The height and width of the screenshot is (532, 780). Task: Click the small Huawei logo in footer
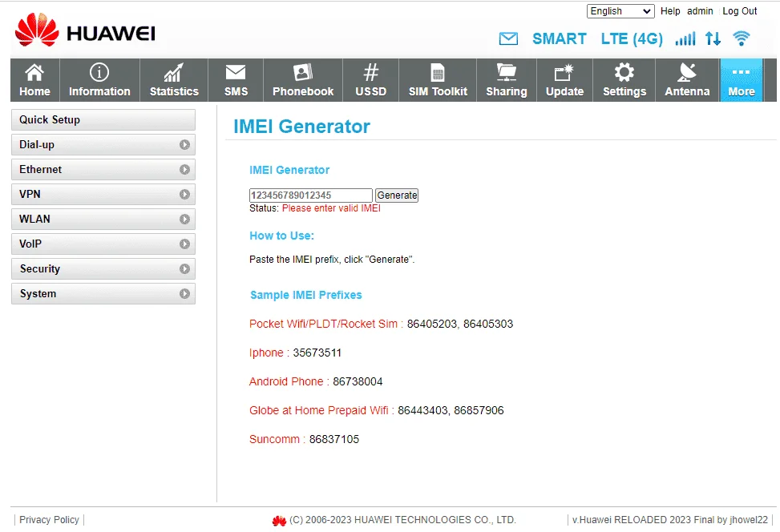pos(279,521)
